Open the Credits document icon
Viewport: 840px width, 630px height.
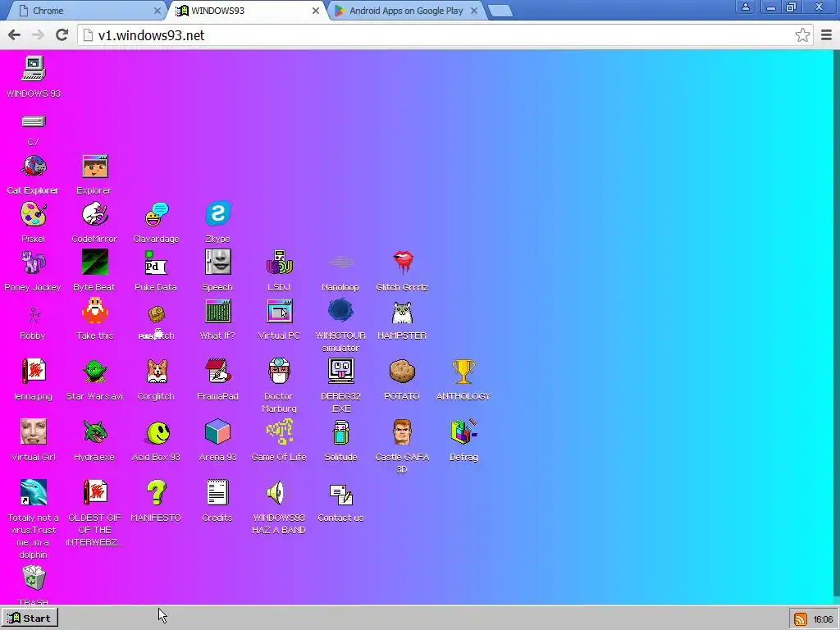(x=217, y=492)
